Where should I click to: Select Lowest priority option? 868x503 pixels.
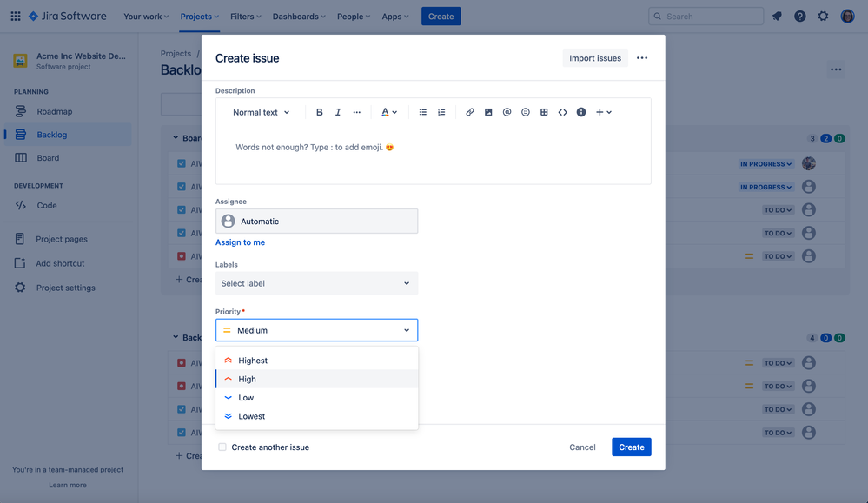[316, 416]
